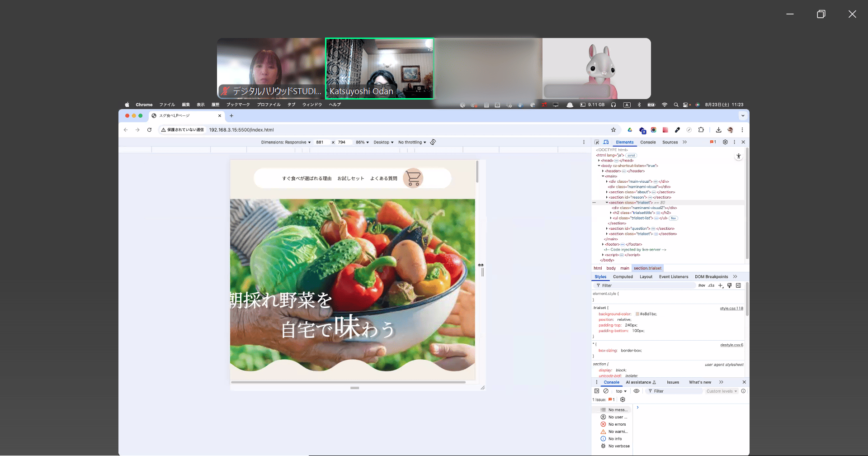The height and width of the screenshot is (456, 868).
Task: Toggle computed styles sidebar icon
Action: 738,285
